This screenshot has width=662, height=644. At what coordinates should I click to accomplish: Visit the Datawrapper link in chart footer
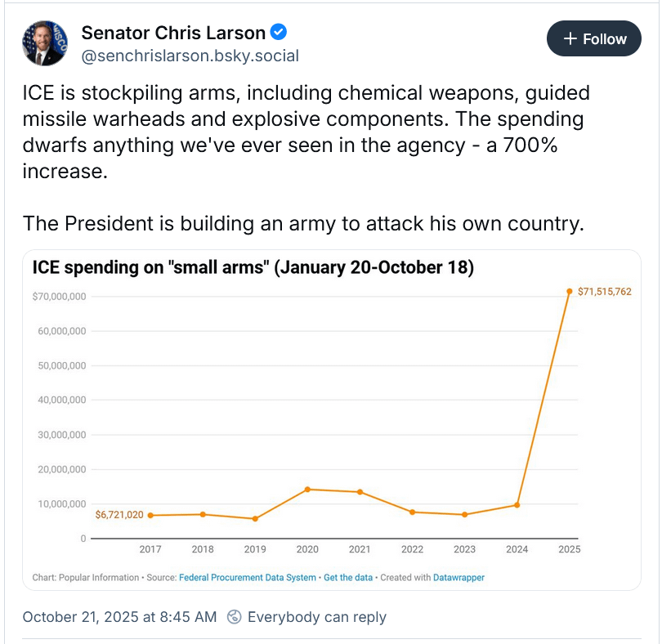coord(458,578)
